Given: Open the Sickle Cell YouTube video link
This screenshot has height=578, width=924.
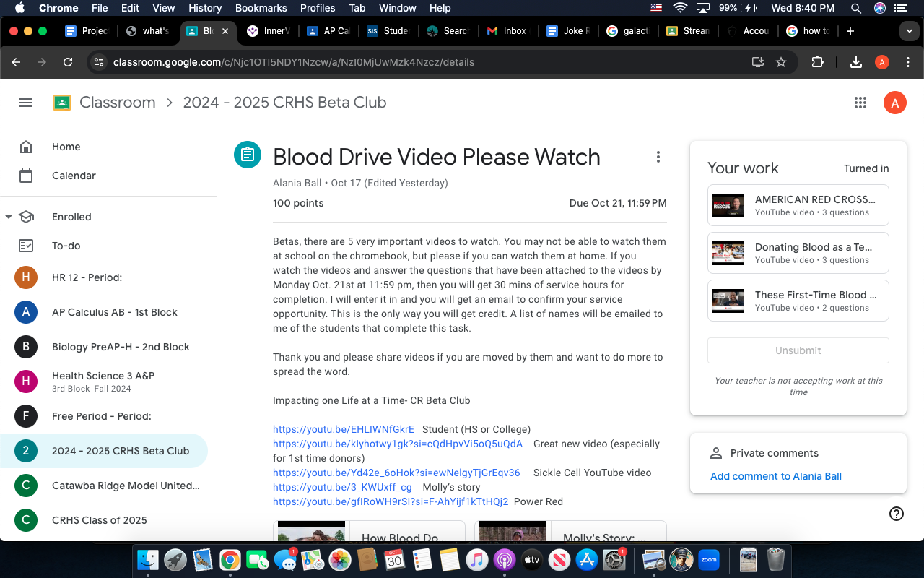Looking at the screenshot, I should click(x=396, y=473).
